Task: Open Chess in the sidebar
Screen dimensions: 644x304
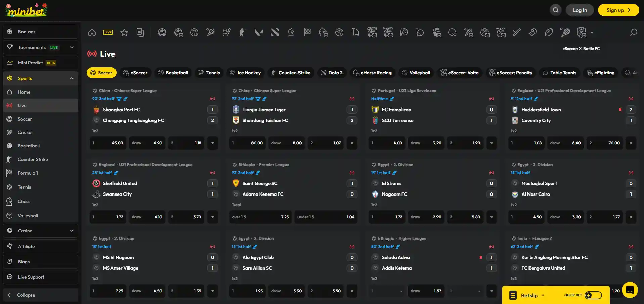Action: click(41, 201)
